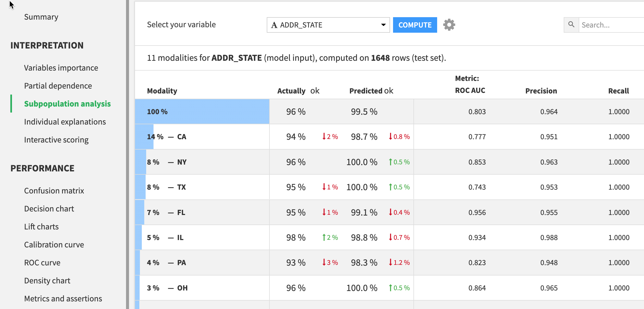Open Interactive scoring
This screenshot has height=309, width=644.
click(x=56, y=140)
